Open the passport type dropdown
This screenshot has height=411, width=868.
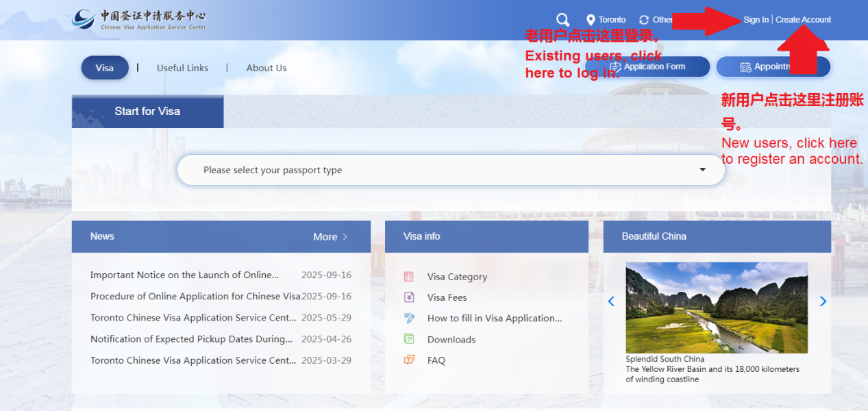pyautogui.click(x=451, y=170)
